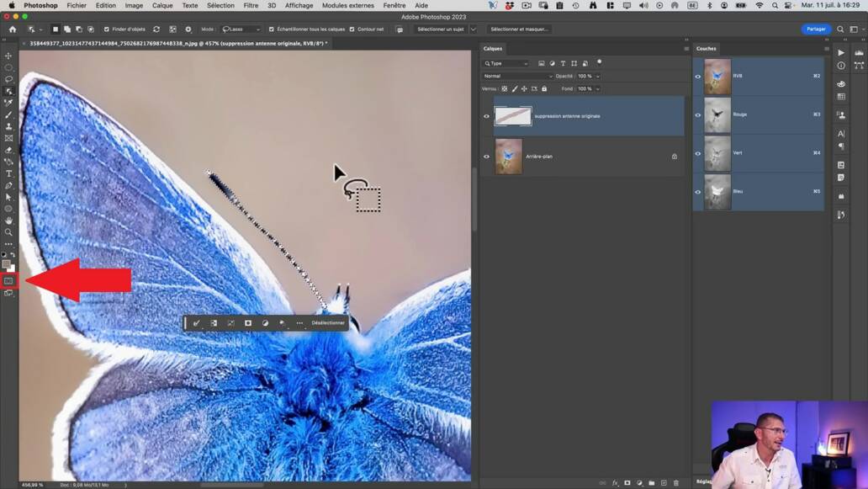Pick the Zoom magnifier tool
This screenshot has width=868, height=489.
(8, 232)
